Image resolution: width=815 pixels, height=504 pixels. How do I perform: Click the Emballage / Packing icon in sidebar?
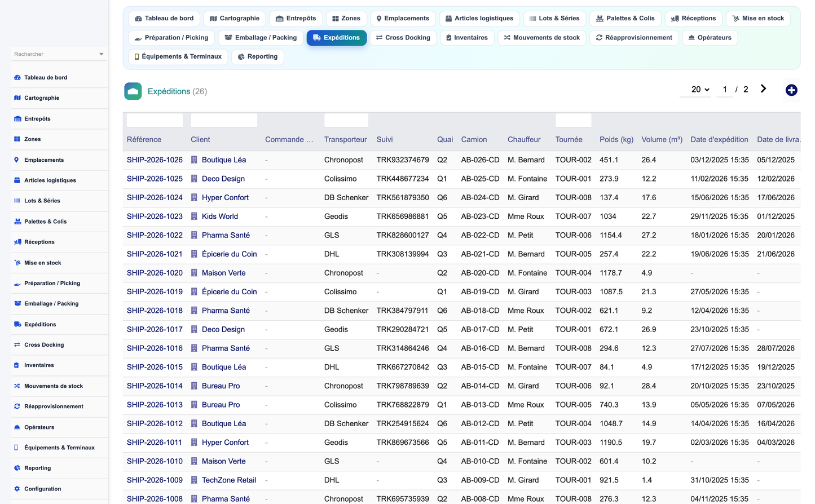pyautogui.click(x=17, y=304)
